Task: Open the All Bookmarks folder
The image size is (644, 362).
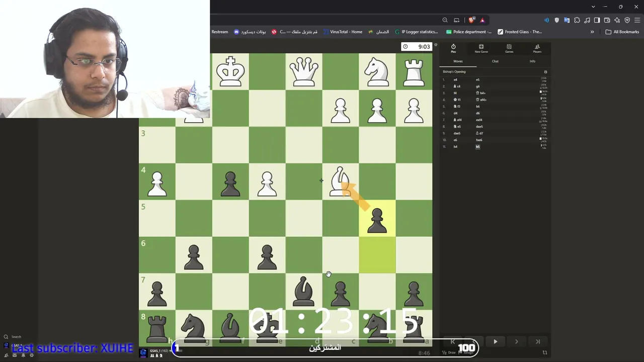Action: click(x=622, y=32)
